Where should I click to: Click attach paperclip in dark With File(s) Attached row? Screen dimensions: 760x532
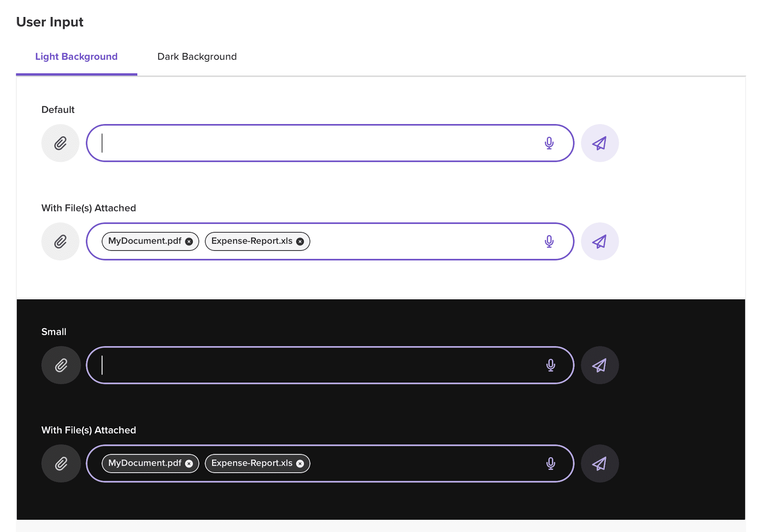(61, 463)
